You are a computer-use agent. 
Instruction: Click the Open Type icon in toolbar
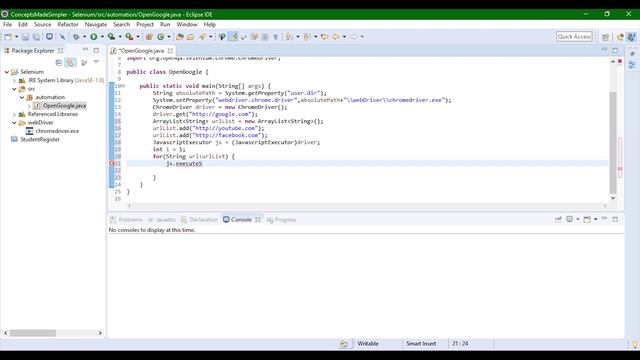click(180, 37)
